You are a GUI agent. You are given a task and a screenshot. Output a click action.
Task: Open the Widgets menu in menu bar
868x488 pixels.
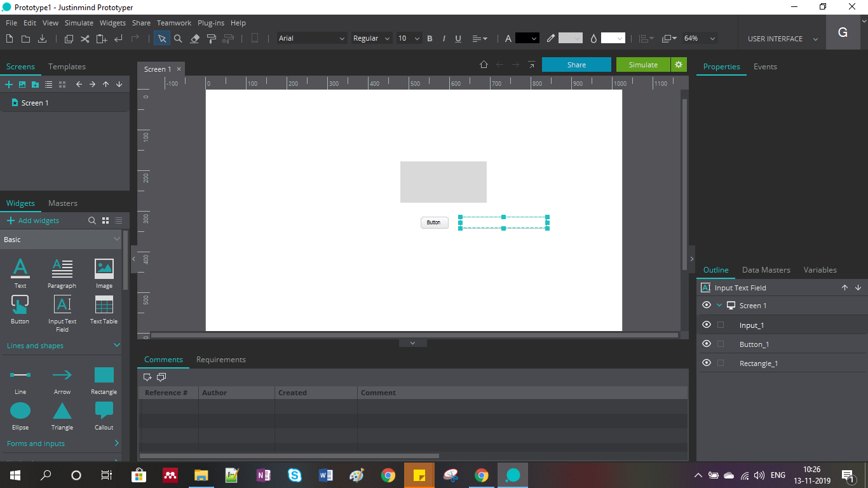pyautogui.click(x=112, y=23)
